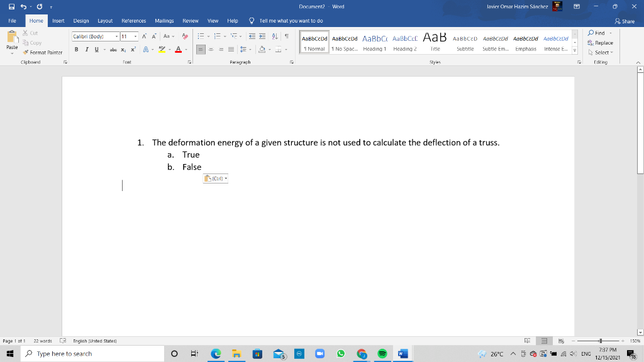
Task: Toggle show paragraph marks
Action: click(287, 36)
